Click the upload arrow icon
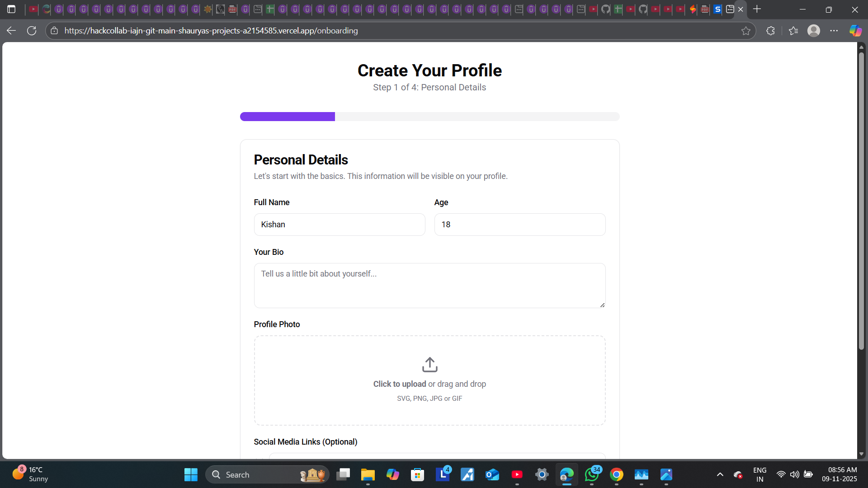The image size is (868, 488). tap(429, 364)
